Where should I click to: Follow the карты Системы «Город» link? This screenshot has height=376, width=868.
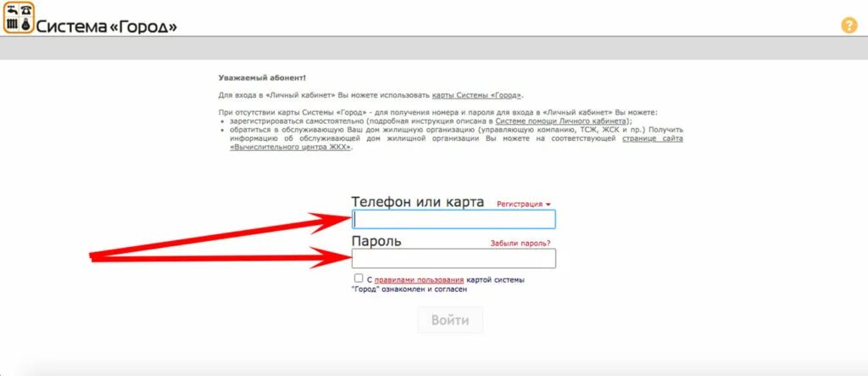click(476, 95)
